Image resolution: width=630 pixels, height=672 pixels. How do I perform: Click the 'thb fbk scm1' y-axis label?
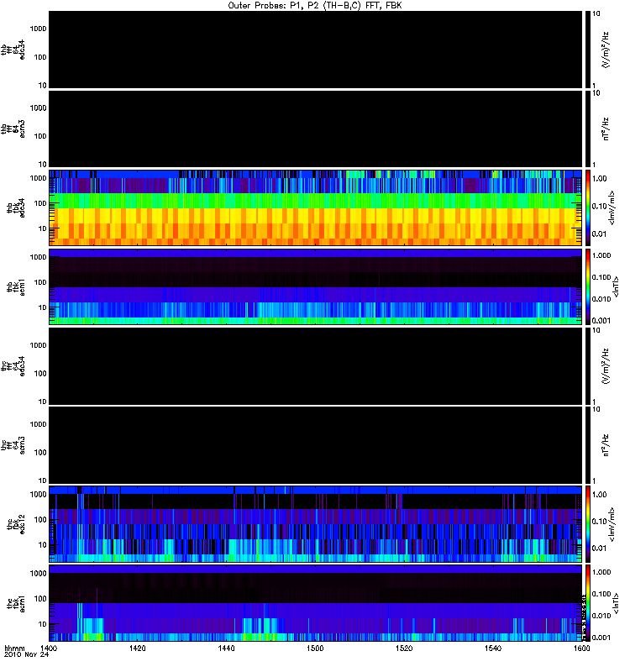[x=16, y=287]
